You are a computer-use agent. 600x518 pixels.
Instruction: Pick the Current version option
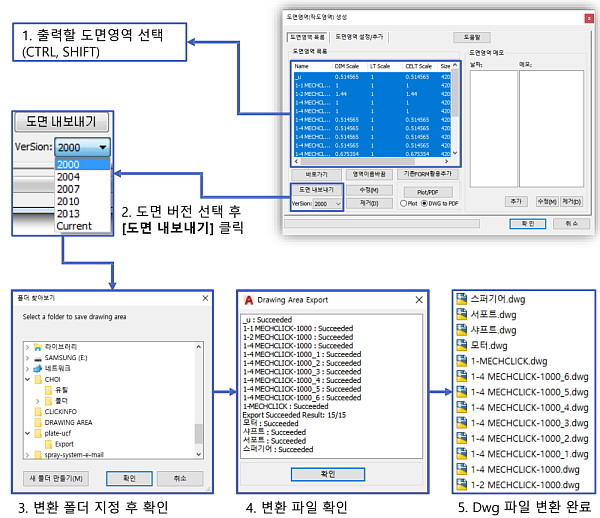tap(83, 226)
